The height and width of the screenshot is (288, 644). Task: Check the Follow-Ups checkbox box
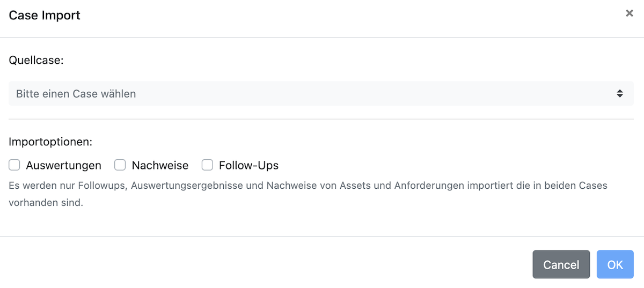coord(207,165)
